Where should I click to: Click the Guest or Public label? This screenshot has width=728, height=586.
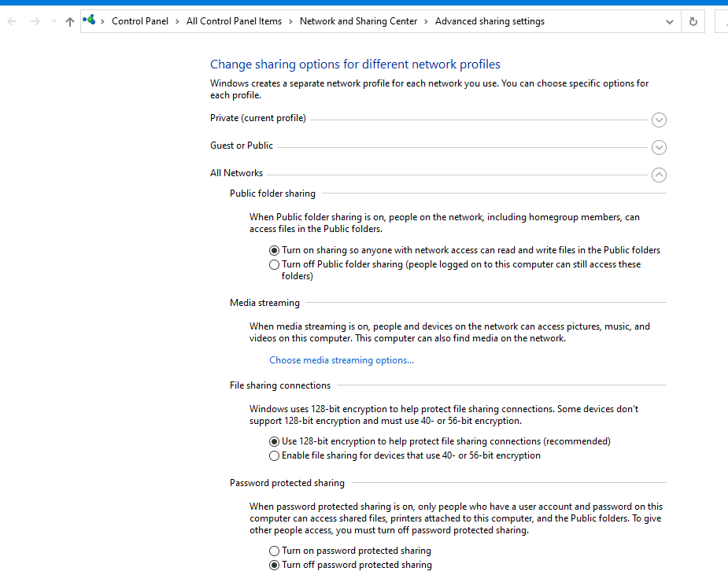[x=242, y=146]
